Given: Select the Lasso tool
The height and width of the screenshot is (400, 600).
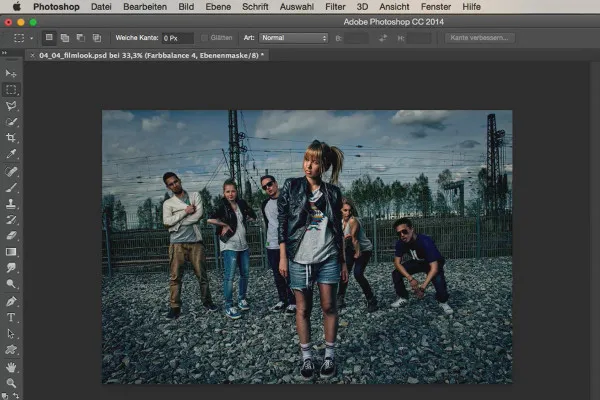Looking at the screenshot, I should (x=11, y=106).
